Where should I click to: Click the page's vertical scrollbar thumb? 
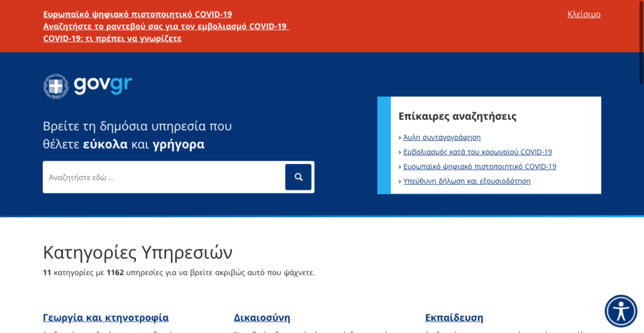click(x=641, y=44)
